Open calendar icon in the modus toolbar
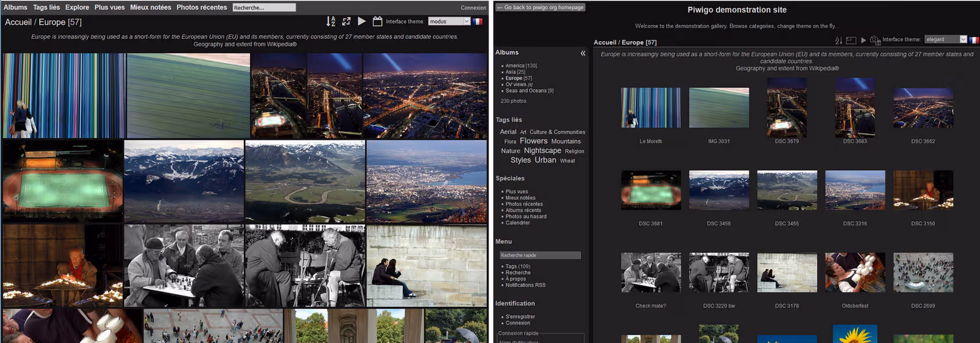The height and width of the screenshot is (343, 980). 377,21
